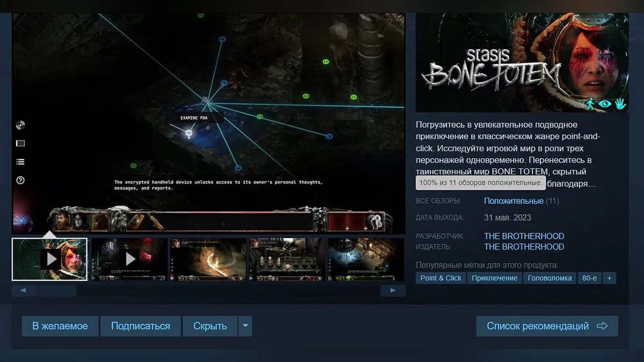The width and height of the screenshot is (644, 362).
Task: Open the dropdown arrow beside 'Скрыть'
Action: click(245, 326)
